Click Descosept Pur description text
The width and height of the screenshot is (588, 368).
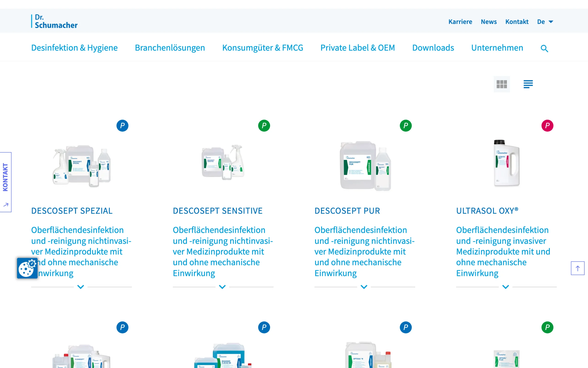coord(365,251)
